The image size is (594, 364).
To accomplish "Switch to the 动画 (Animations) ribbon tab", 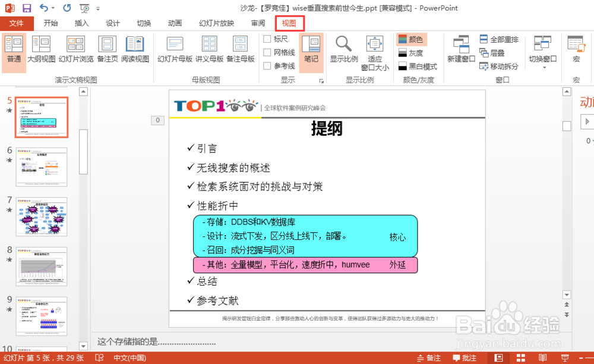I will pyautogui.click(x=175, y=23).
